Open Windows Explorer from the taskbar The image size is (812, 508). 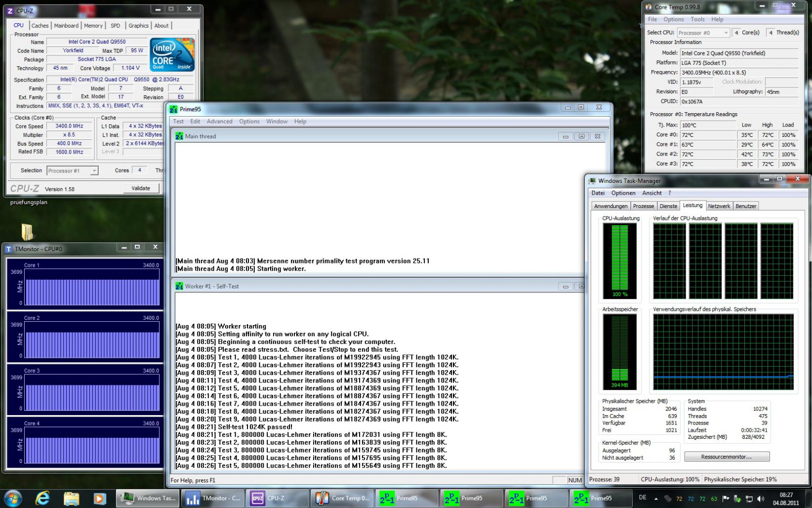click(72, 498)
